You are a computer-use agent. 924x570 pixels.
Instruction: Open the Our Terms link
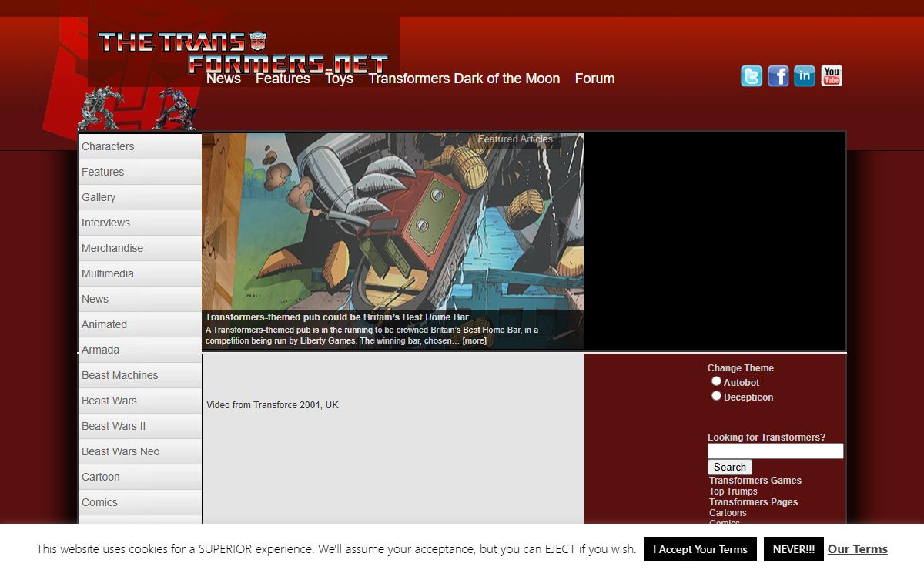[858, 549]
